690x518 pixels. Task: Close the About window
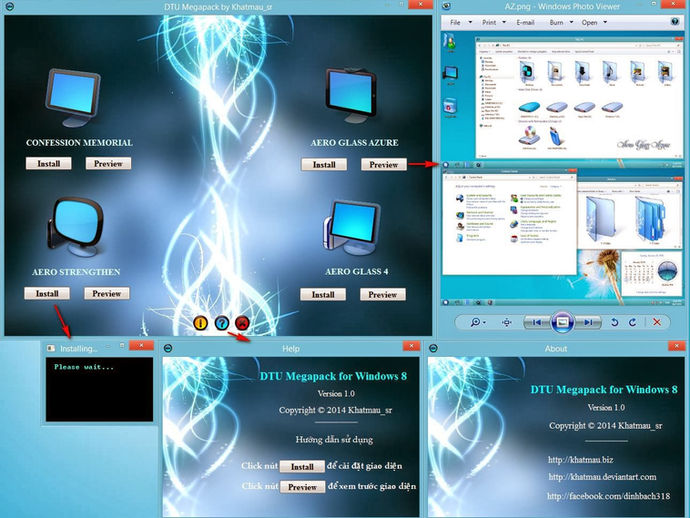click(x=676, y=346)
